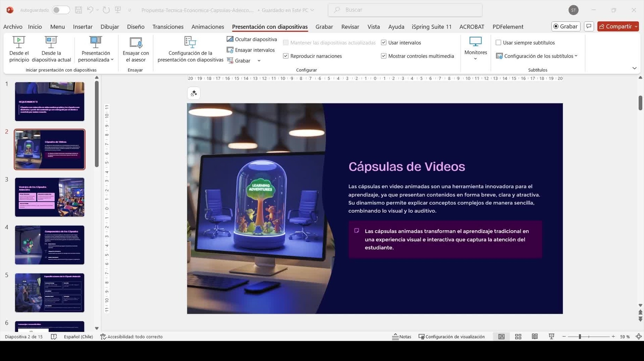Enable Usar siempre subtítulos checkbox
The height and width of the screenshot is (361, 644).
pyautogui.click(x=498, y=43)
